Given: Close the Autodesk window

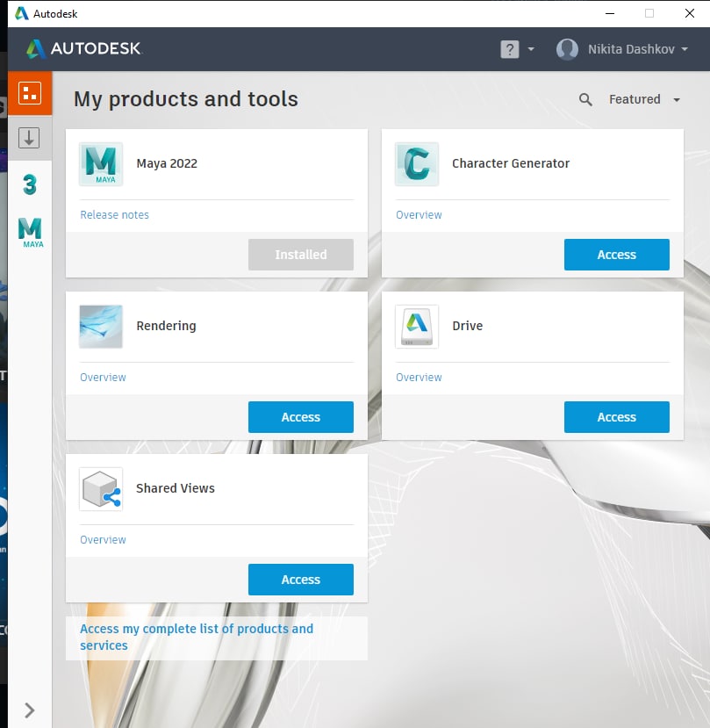Looking at the screenshot, I should point(690,13).
